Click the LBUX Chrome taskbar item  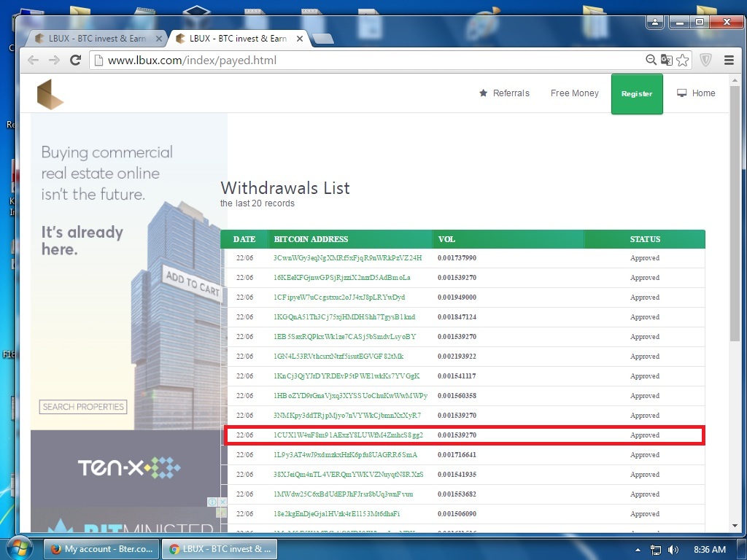pyautogui.click(x=219, y=549)
